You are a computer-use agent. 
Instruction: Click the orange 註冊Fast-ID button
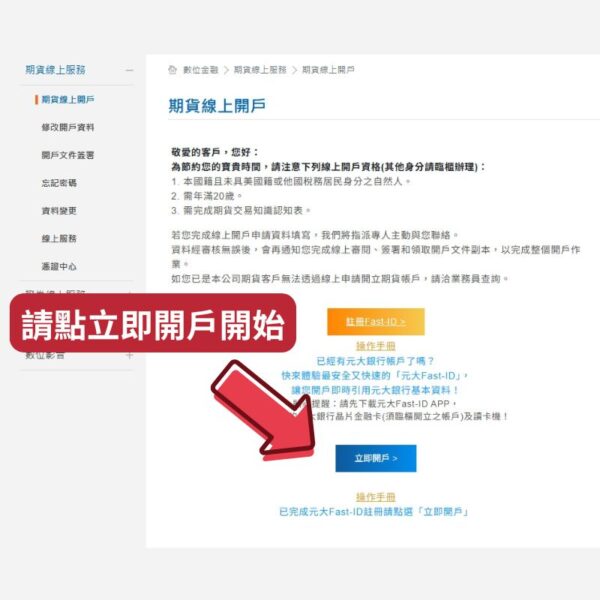click(x=376, y=322)
